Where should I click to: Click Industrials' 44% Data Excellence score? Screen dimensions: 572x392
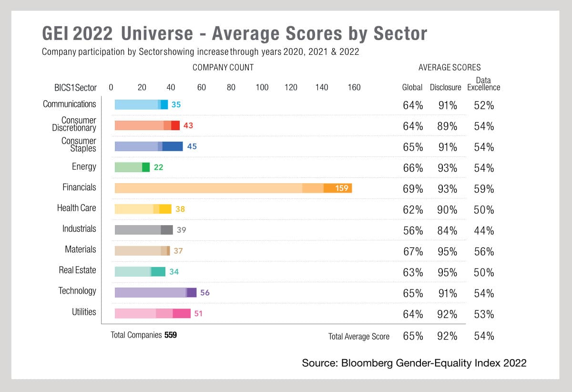pos(484,231)
